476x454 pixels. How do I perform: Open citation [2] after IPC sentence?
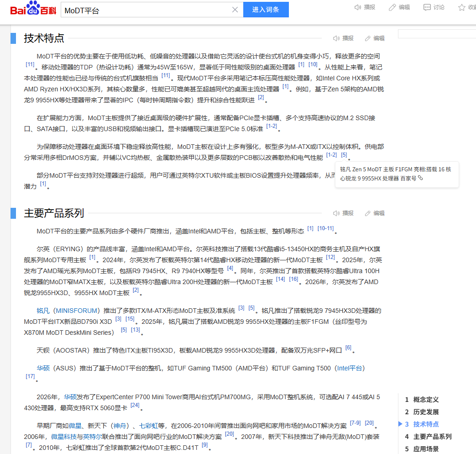pos(261,98)
